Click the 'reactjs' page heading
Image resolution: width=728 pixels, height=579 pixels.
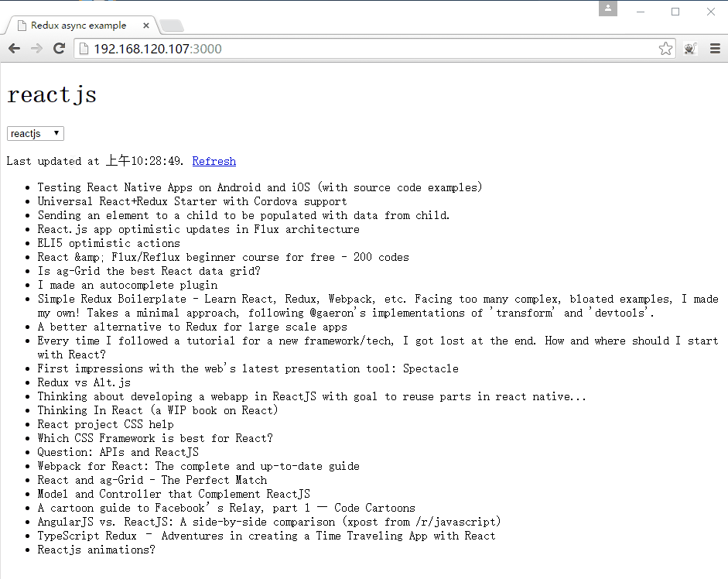coord(52,96)
